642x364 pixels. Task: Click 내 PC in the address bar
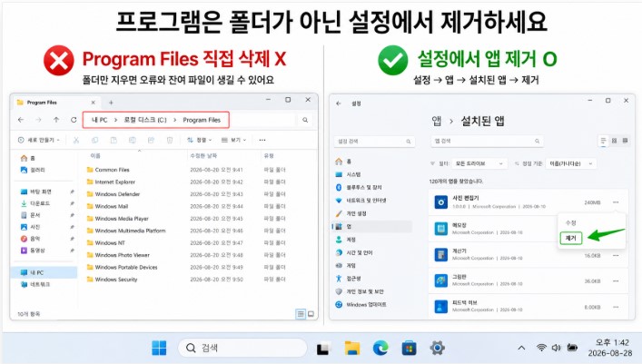point(100,120)
